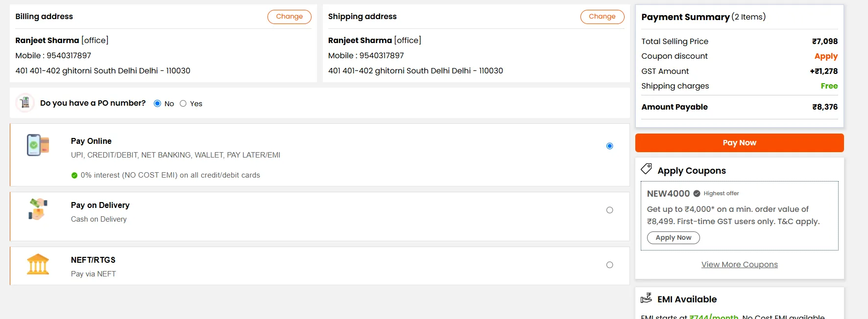Choose the Pay on Delivery radio button
This screenshot has width=868, height=319.
(x=609, y=210)
